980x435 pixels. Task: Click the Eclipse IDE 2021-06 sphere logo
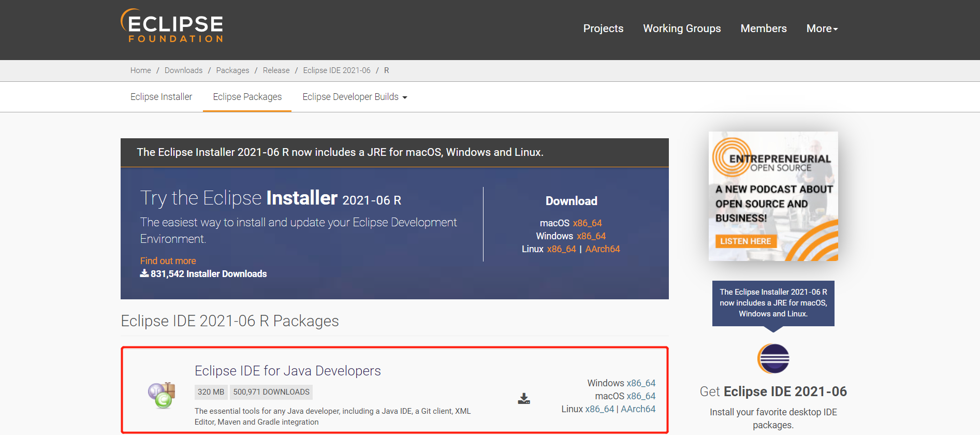click(773, 358)
